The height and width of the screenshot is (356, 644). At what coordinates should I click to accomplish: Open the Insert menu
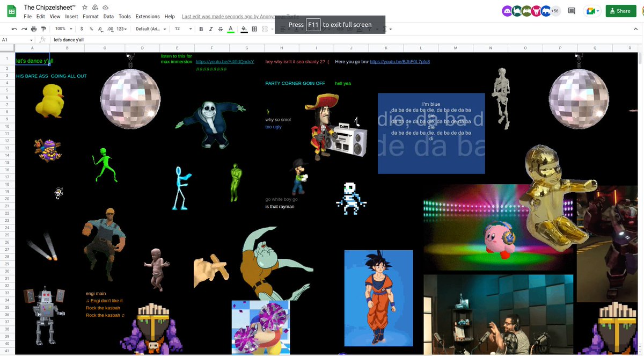click(72, 17)
